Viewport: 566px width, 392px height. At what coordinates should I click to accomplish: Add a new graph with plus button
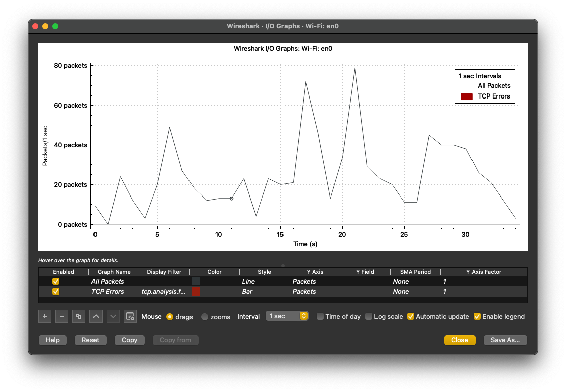tap(45, 316)
